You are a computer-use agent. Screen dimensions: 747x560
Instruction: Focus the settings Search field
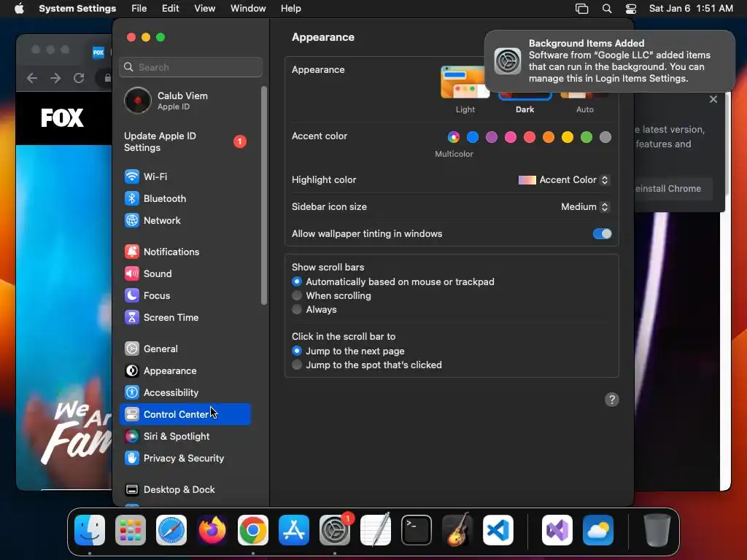coord(190,67)
